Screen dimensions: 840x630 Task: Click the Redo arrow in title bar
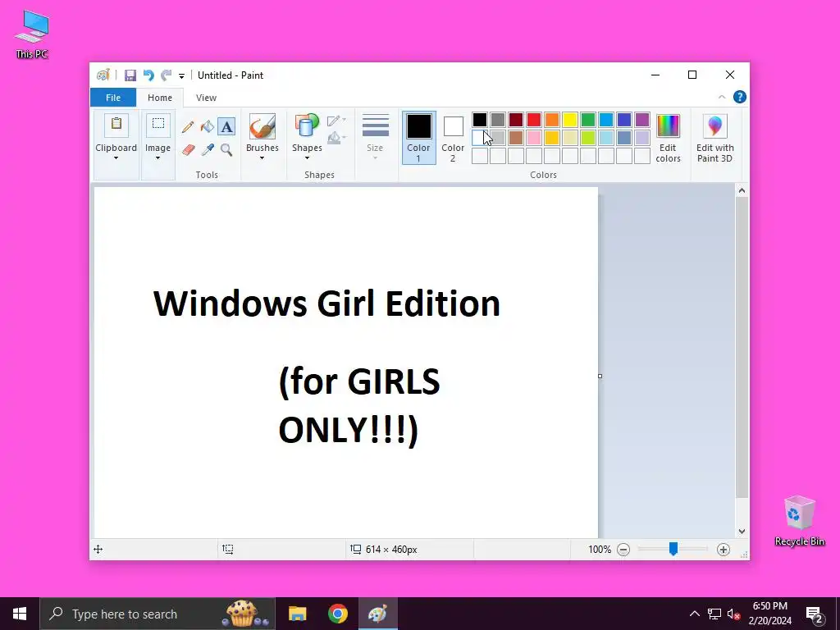[x=166, y=75]
